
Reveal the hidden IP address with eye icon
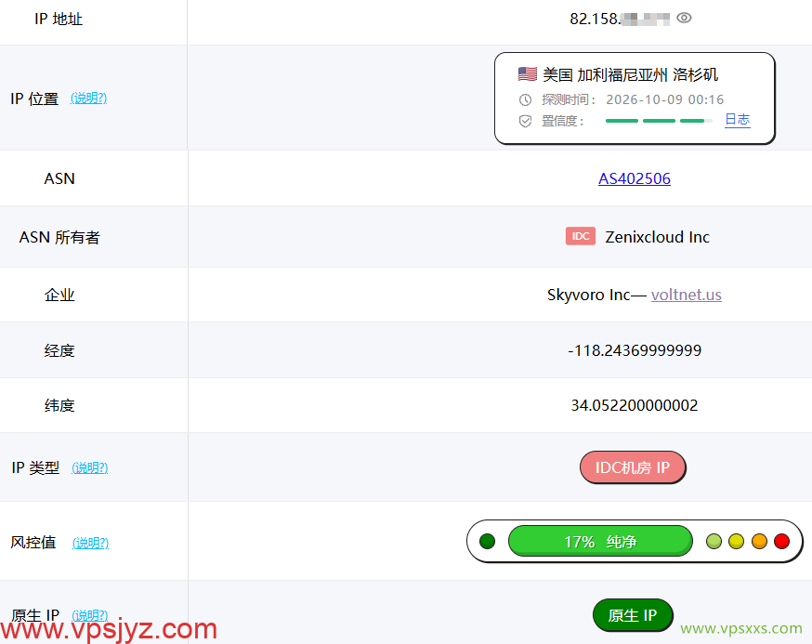click(x=684, y=19)
